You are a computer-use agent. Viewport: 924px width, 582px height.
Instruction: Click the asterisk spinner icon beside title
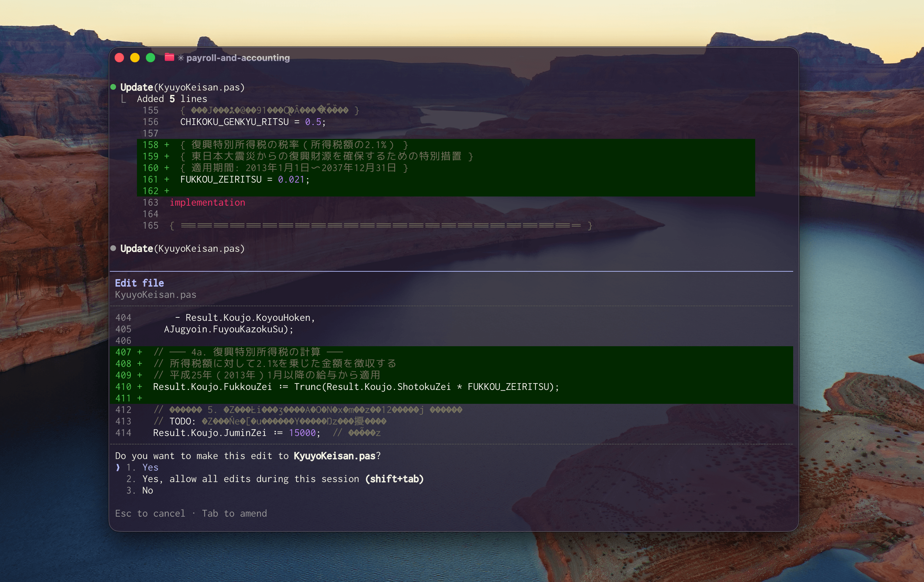tap(181, 58)
